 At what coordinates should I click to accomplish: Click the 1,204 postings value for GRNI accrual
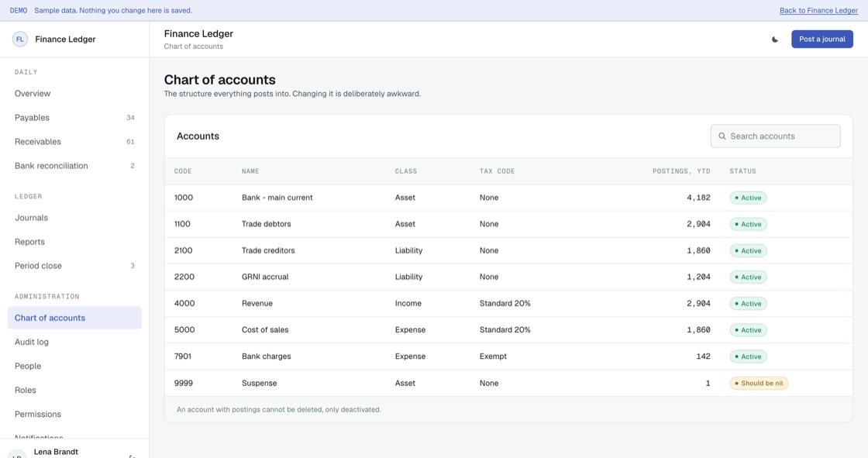(x=698, y=277)
